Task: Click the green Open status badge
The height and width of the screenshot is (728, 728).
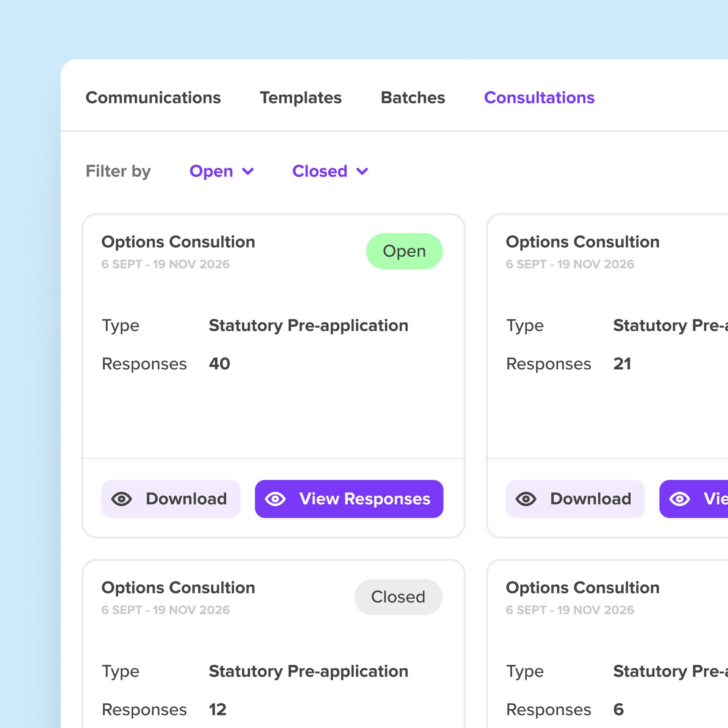Action: tap(404, 251)
